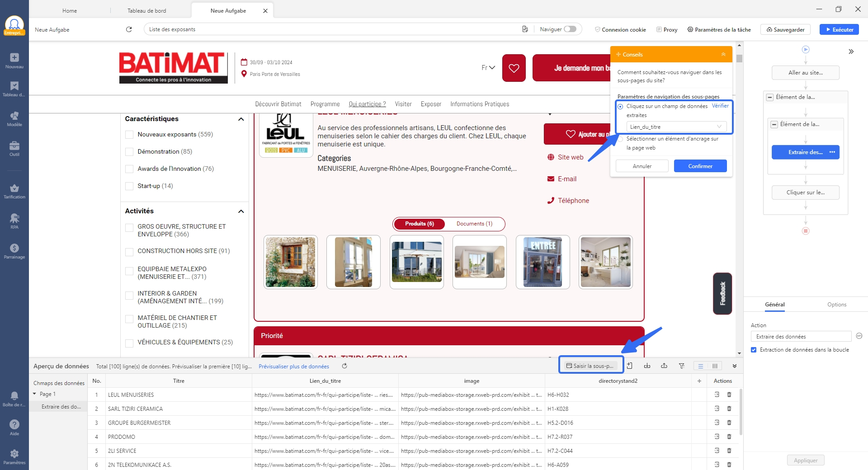The image size is (868, 470).
Task: Open the Lien_du_titre dropdown
Action: pyautogui.click(x=676, y=127)
